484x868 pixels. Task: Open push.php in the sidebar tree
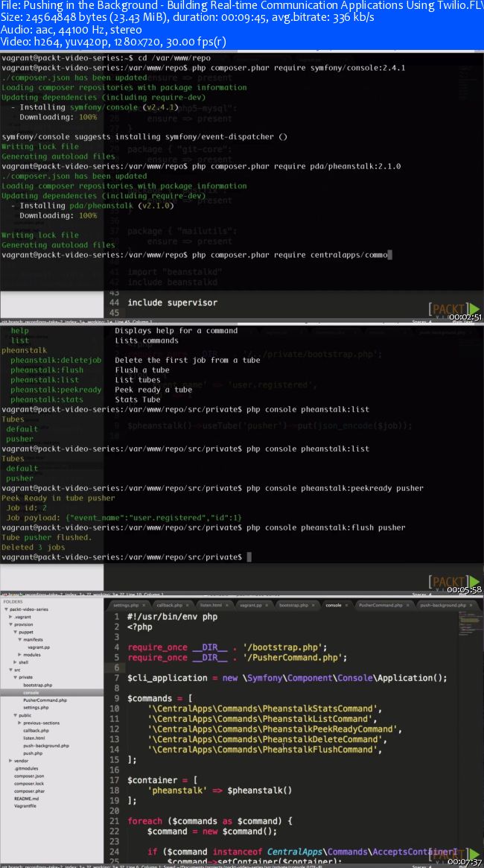[33, 753]
